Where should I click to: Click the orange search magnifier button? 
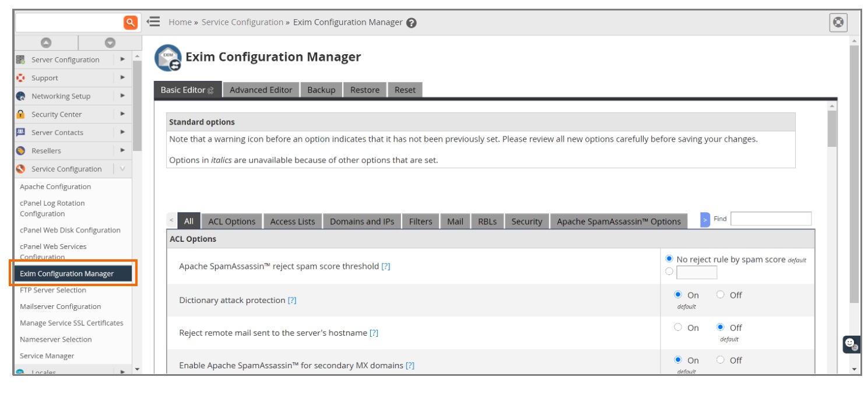131,23
